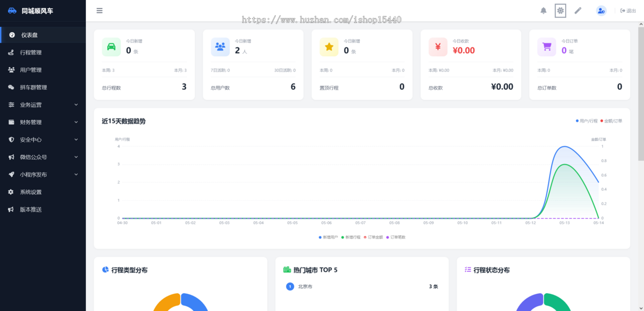The width and height of the screenshot is (644, 311).
Task: Click the blue users icon on users card
Action: coord(220,47)
